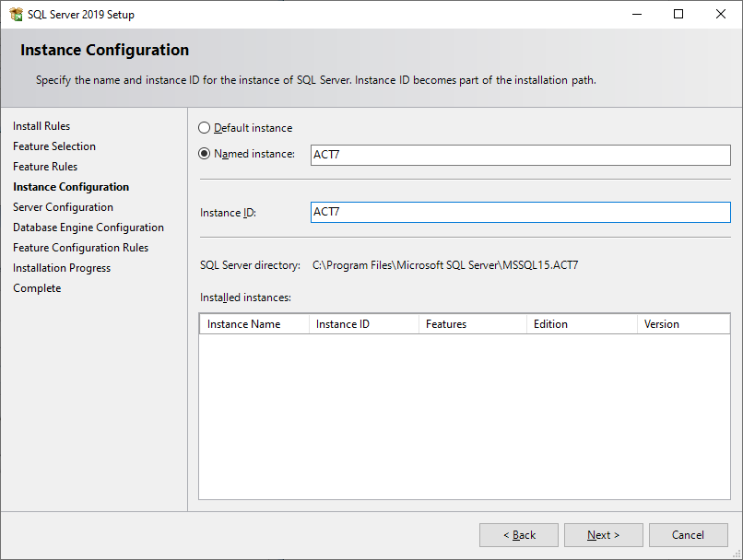Click the Back button
Screen dimensions: 743x560
coord(518,534)
